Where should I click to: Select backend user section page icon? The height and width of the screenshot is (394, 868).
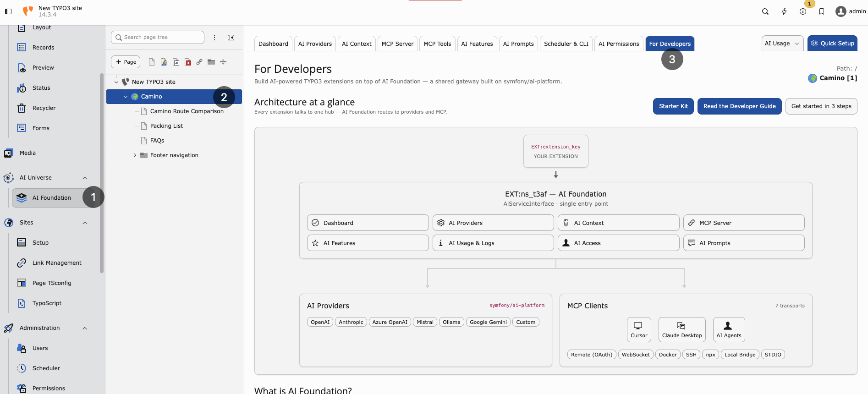tap(164, 62)
